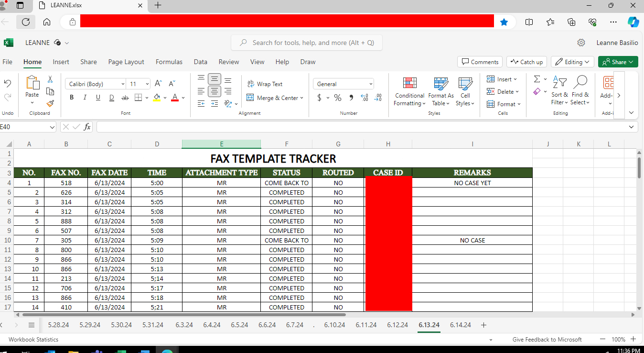Expand the Paste options arrow
This screenshot has height=353, width=644.
(x=32, y=102)
